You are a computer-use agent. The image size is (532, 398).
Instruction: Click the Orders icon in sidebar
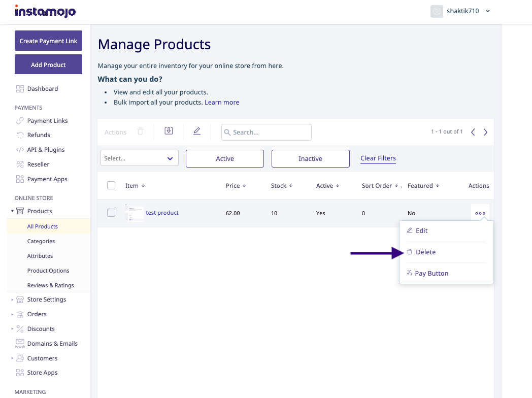(x=20, y=314)
